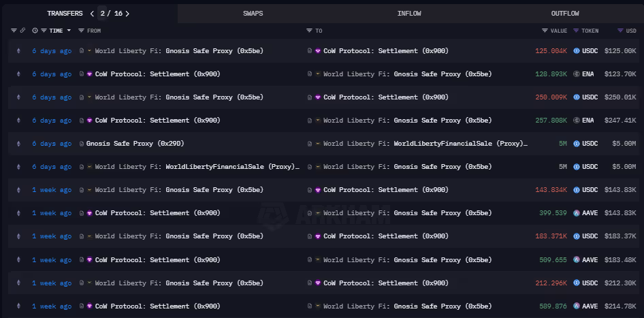Screen dimensions: 644x318
Task: Click the $250.01K USD amount
Action: 620,97
